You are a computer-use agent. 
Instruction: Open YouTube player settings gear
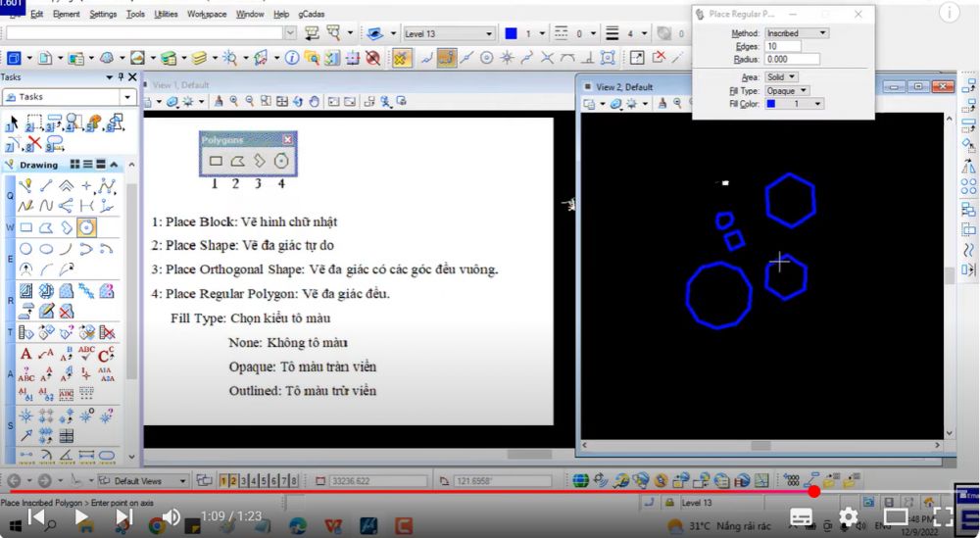pyautogui.click(x=848, y=516)
